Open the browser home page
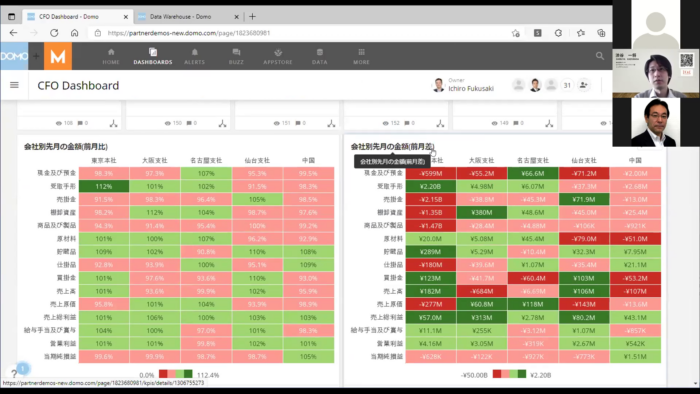The image size is (700, 394). (75, 33)
